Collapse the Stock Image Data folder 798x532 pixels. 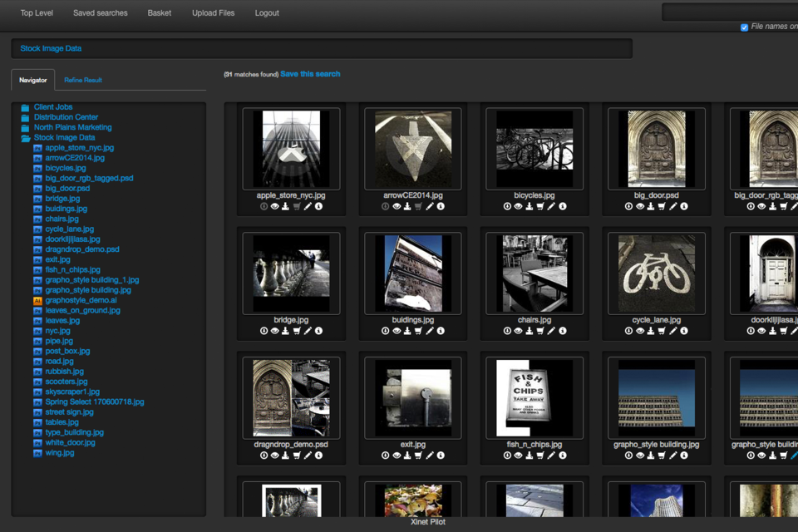click(x=26, y=138)
